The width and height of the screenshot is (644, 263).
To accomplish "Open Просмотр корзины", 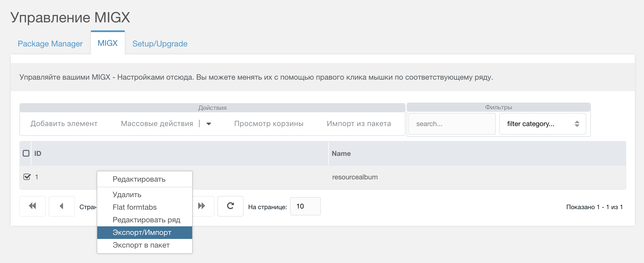I will pos(269,124).
